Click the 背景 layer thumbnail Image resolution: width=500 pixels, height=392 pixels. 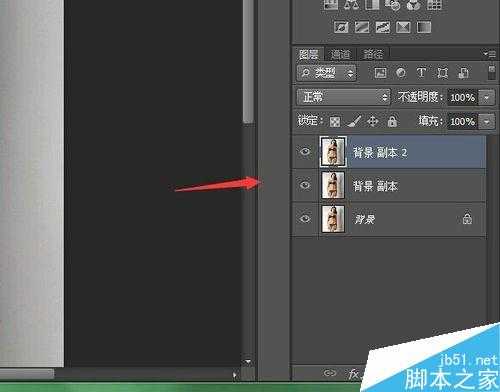click(x=333, y=219)
